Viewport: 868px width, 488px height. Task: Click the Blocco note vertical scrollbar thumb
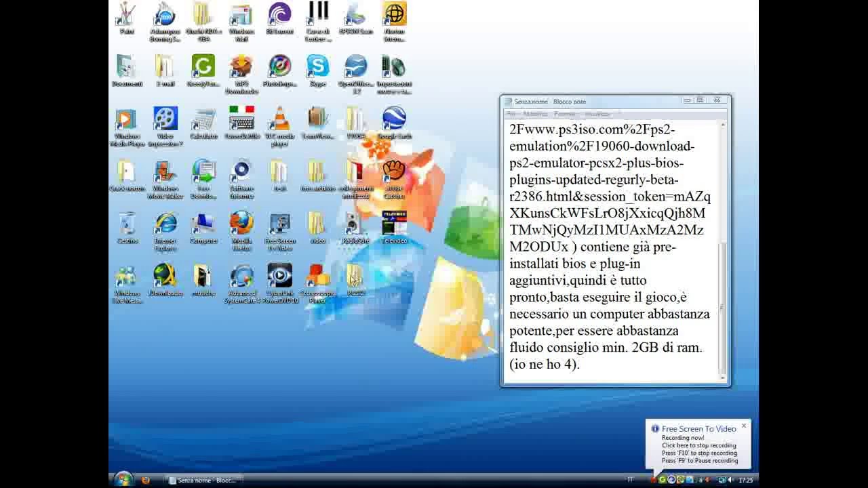[723, 308]
